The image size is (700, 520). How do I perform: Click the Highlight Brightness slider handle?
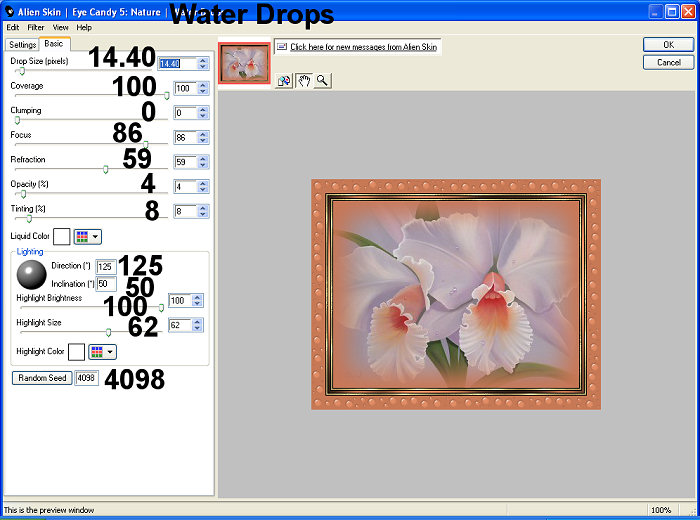coord(161,308)
